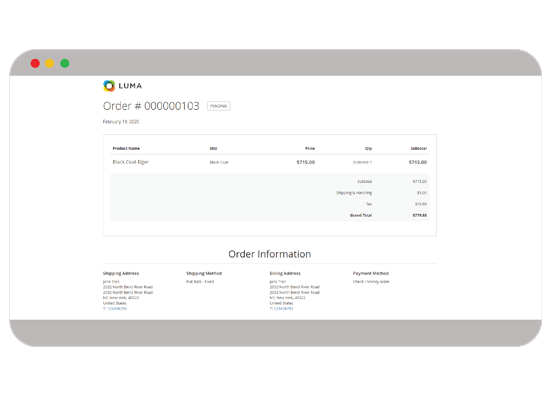Click the 'Shipping Method' heading

204,273
